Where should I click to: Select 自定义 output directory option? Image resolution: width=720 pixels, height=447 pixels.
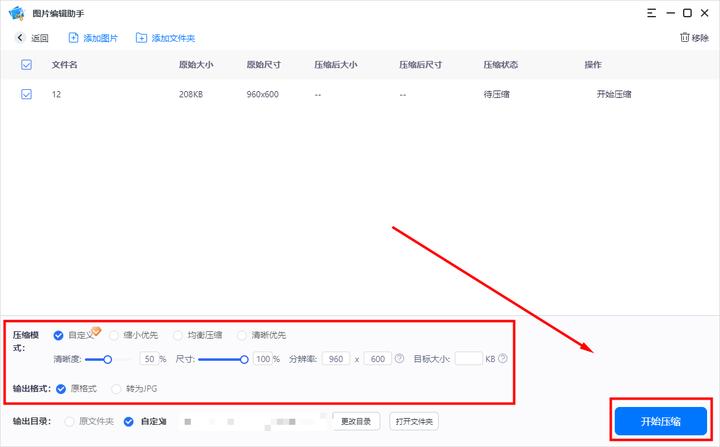129,421
